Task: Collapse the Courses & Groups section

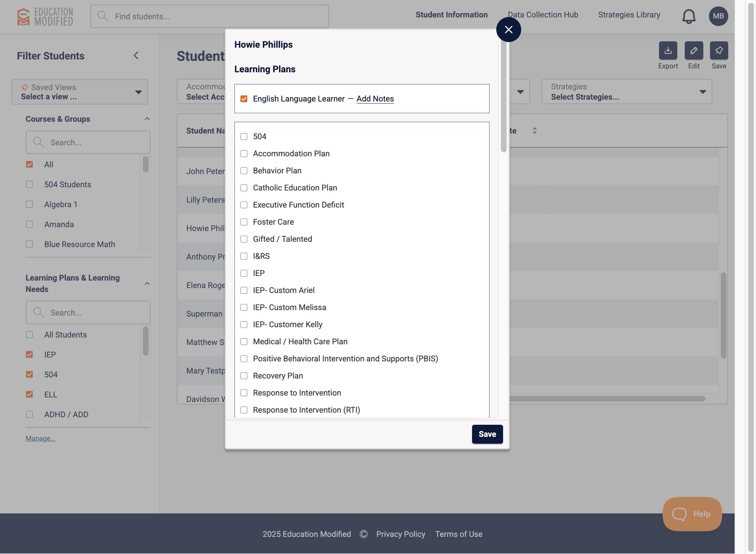Action: (x=147, y=119)
